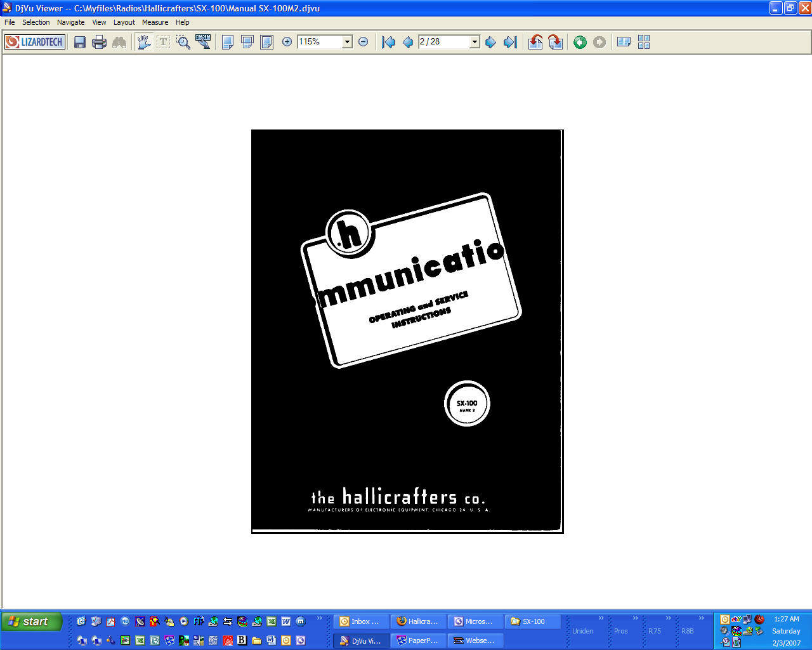Open the Selection menu
Viewport: 812px width, 650px height.
pos(36,22)
